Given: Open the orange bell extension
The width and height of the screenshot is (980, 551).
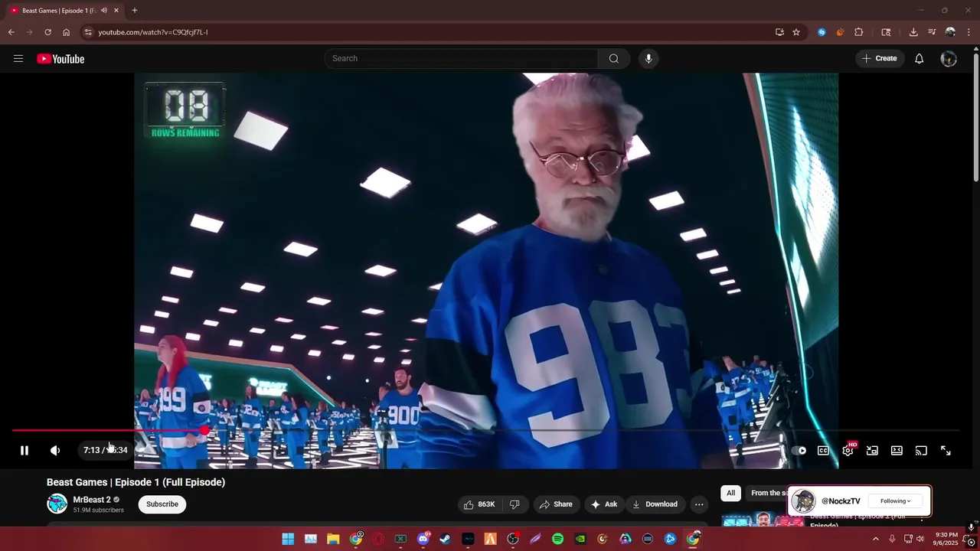Looking at the screenshot, I should click(840, 32).
